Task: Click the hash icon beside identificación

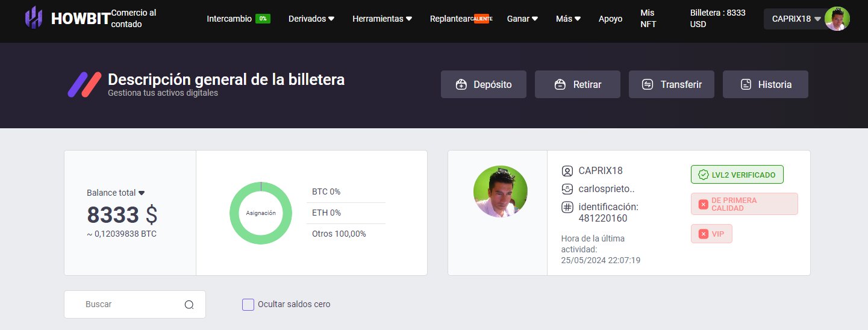Action: pyautogui.click(x=567, y=207)
